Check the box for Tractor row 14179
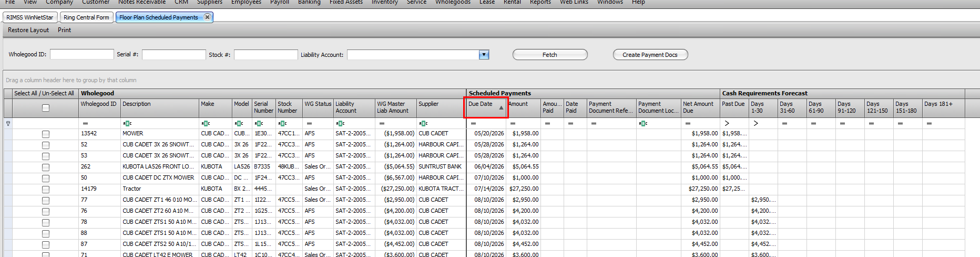 click(x=46, y=190)
